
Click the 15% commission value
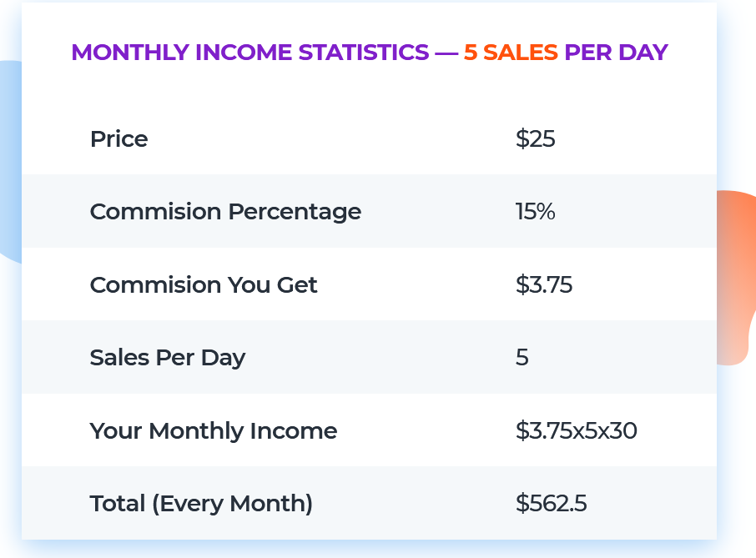tap(535, 212)
